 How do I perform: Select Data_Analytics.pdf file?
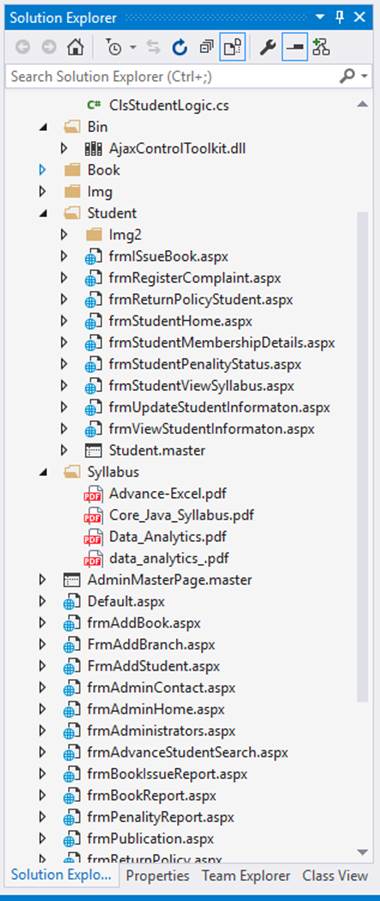coord(167,537)
